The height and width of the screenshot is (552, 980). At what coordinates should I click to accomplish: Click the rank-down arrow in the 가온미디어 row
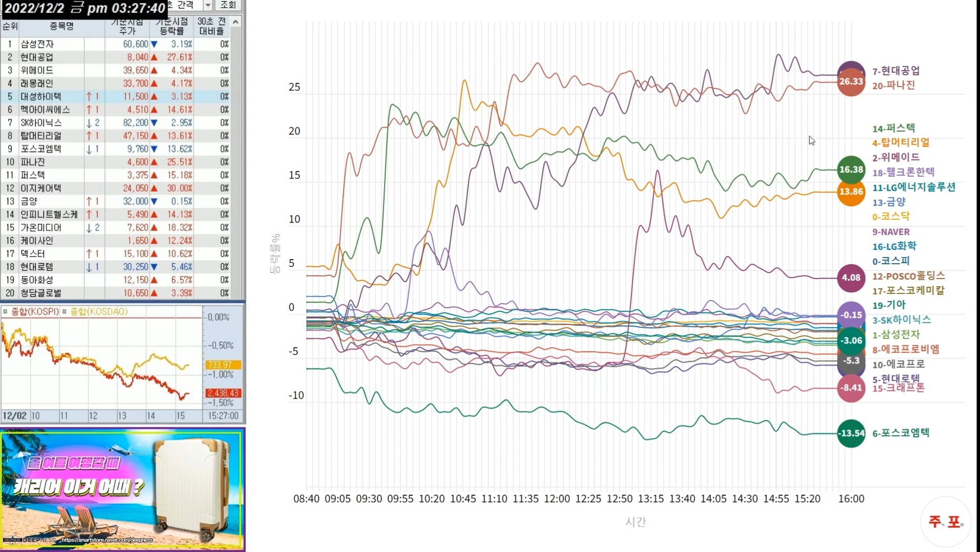(89, 227)
